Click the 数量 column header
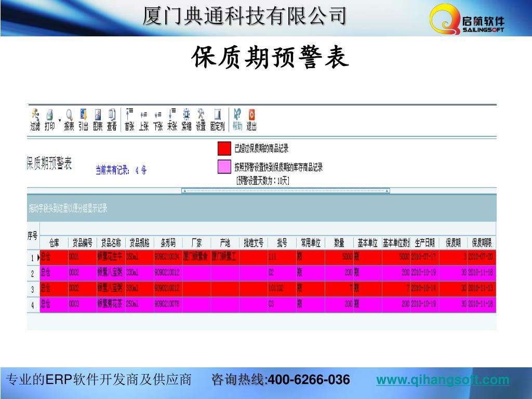Screen dimensions: 532x399 coord(339,243)
